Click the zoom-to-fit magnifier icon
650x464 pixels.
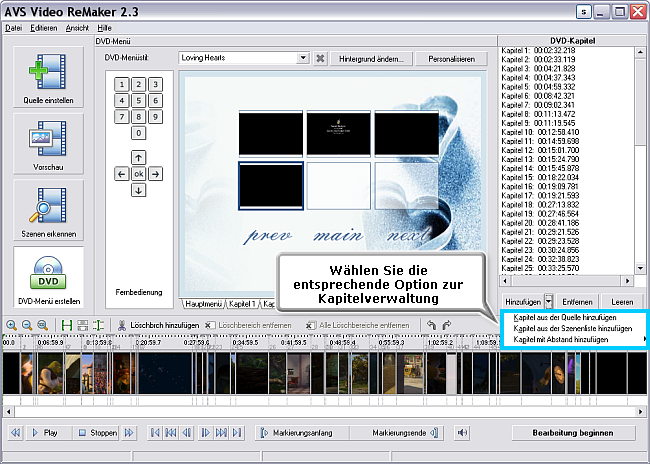pos(42,325)
